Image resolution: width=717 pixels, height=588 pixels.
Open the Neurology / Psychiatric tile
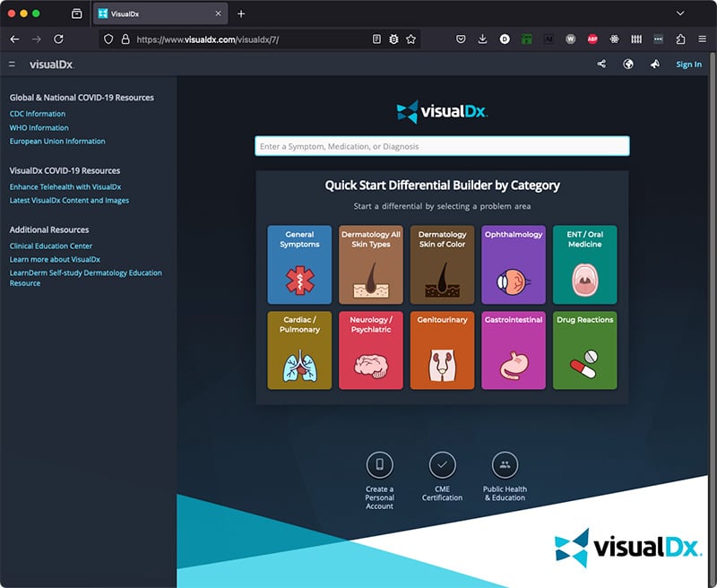pyautogui.click(x=371, y=350)
